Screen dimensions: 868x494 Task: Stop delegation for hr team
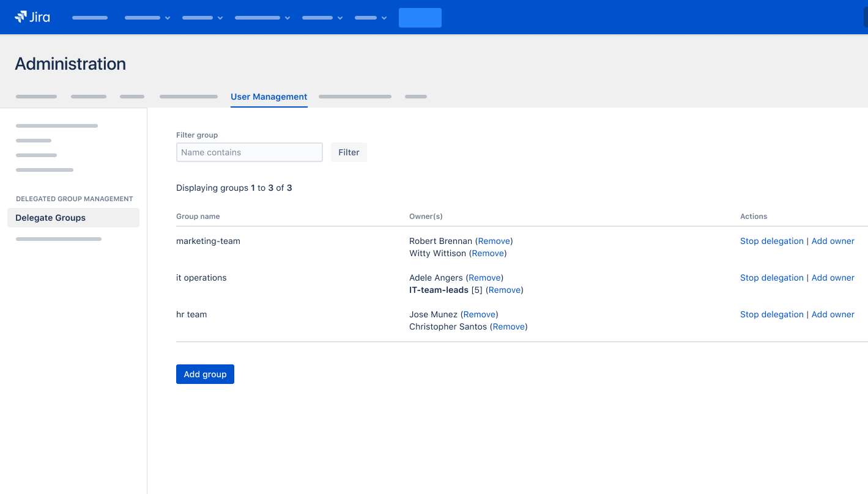pyautogui.click(x=771, y=314)
